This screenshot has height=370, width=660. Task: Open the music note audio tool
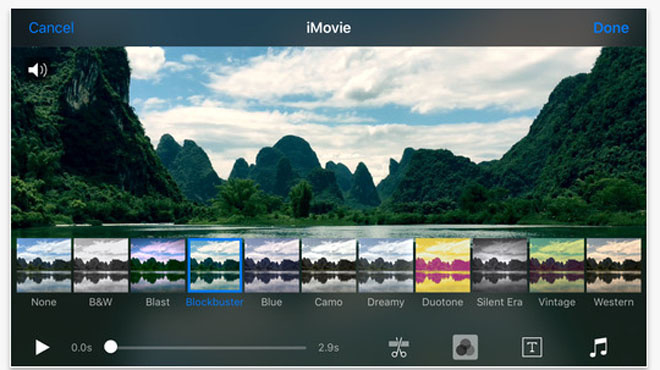pos(598,347)
